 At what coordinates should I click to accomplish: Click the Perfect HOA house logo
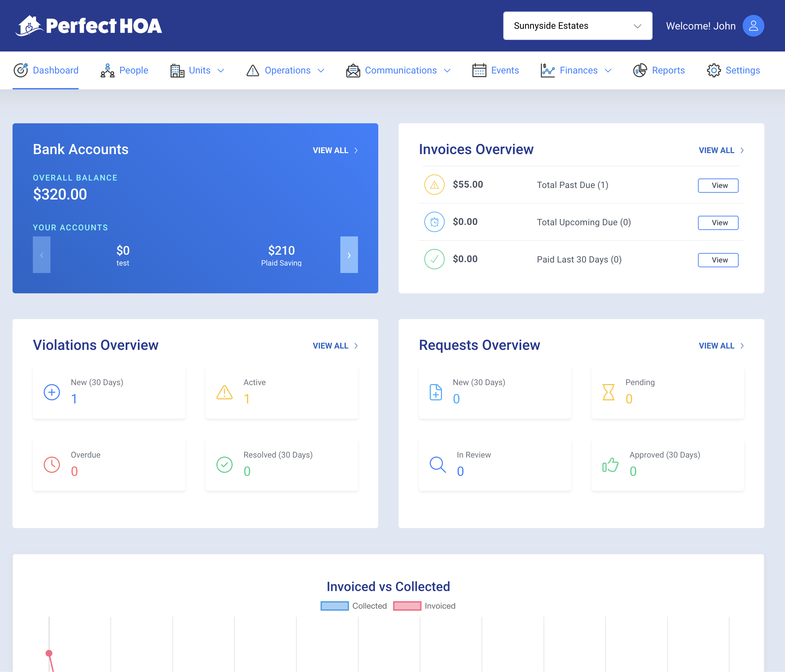coord(29,26)
